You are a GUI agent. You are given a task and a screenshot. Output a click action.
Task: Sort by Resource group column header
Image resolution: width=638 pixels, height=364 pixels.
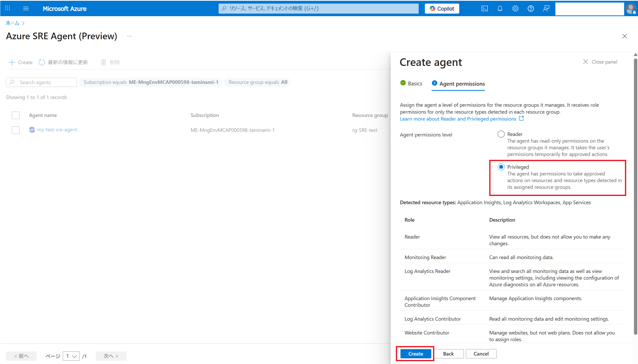coord(370,115)
